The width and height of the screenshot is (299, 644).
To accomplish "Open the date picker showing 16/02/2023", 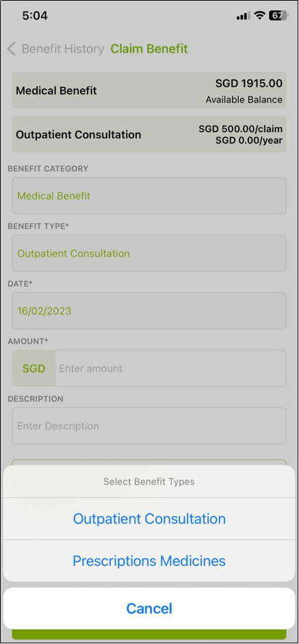I will (149, 311).
